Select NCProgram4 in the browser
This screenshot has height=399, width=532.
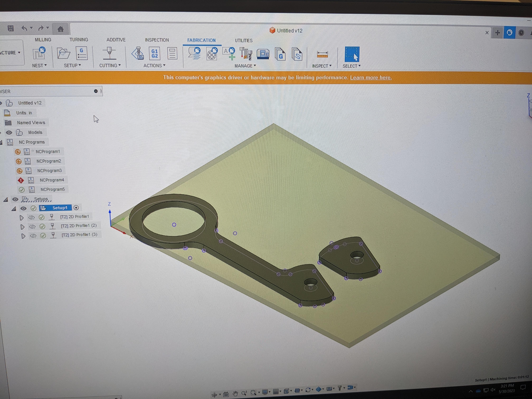(x=52, y=180)
